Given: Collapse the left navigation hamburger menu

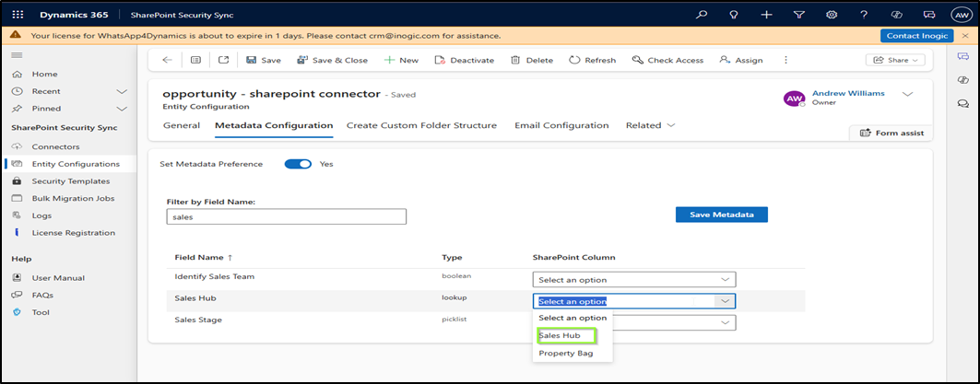Looking at the screenshot, I should pyautogui.click(x=17, y=55).
